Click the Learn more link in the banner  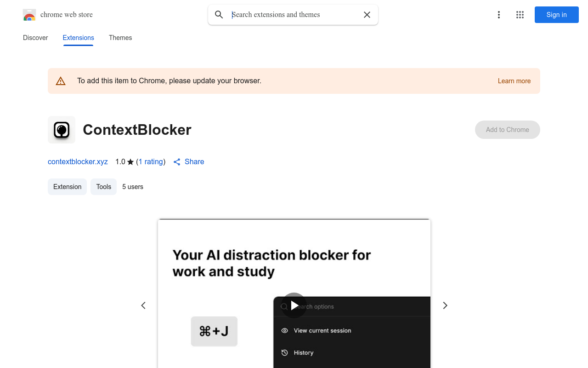[x=514, y=81]
